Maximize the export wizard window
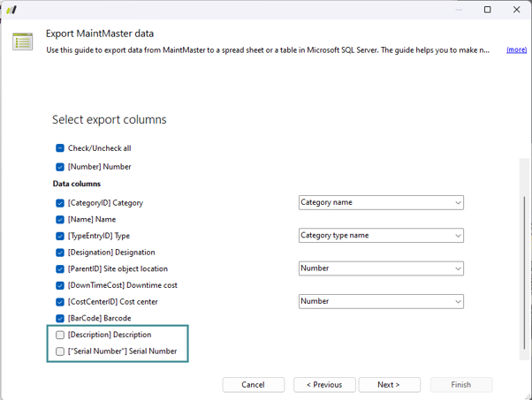The width and height of the screenshot is (532, 400). pyautogui.click(x=487, y=10)
